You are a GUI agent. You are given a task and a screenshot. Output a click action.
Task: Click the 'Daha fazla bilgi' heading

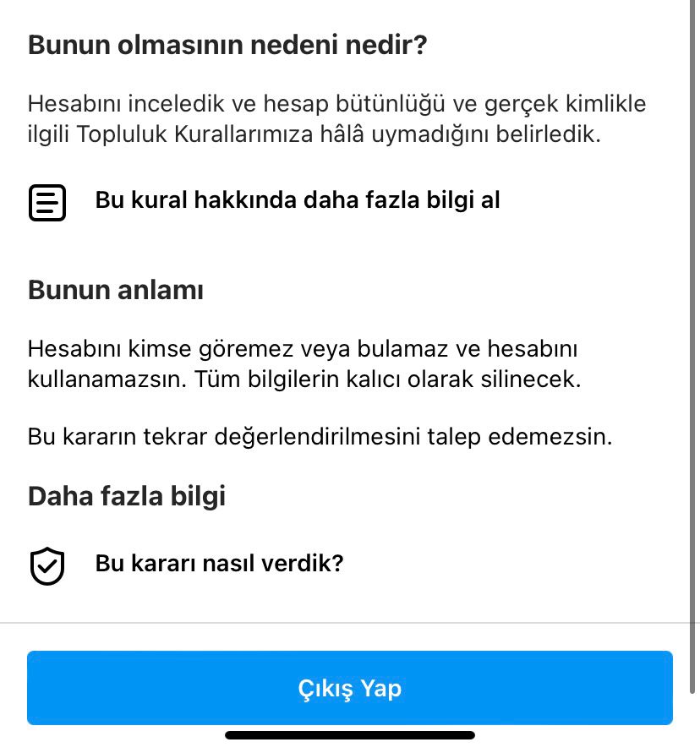coord(127,496)
